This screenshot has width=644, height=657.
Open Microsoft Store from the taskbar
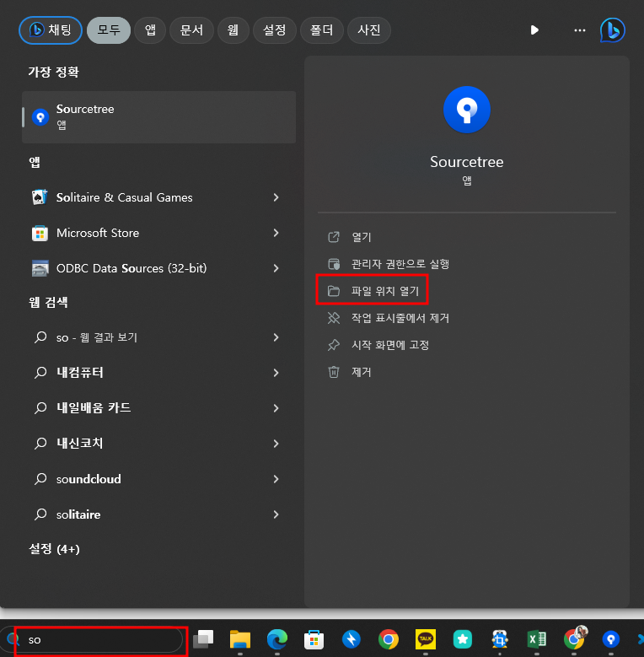click(x=314, y=639)
